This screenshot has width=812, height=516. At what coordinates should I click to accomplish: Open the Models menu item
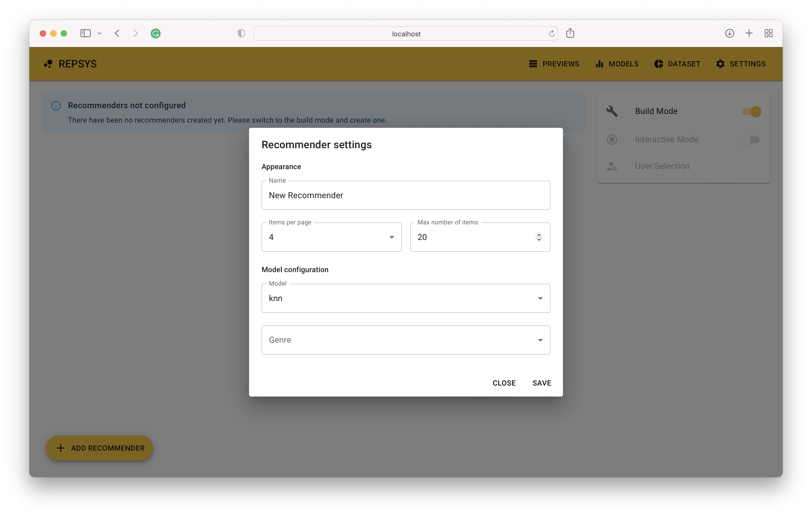point(617,64)
